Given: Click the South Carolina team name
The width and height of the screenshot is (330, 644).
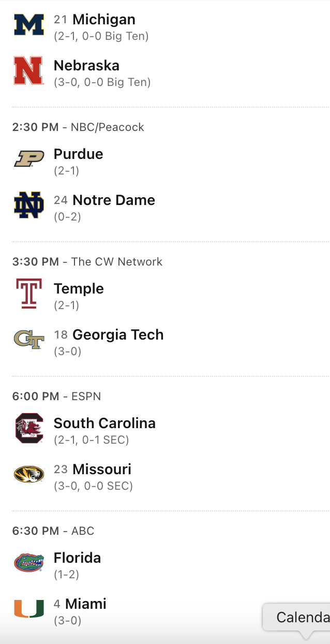Looking at the screenshot, I should tap(104, 423).
